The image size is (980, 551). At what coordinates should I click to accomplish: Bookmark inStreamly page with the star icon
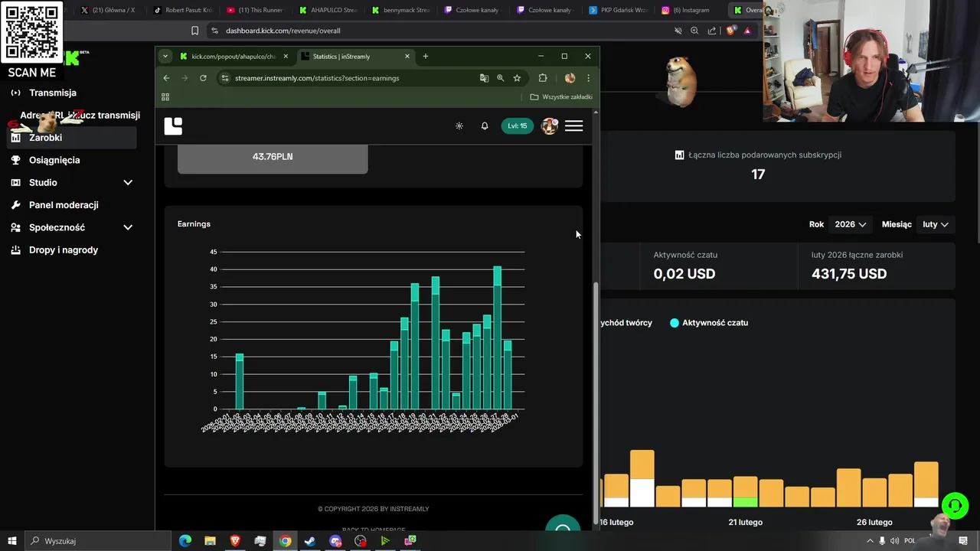pyautogui.click(x=517, y=78)
